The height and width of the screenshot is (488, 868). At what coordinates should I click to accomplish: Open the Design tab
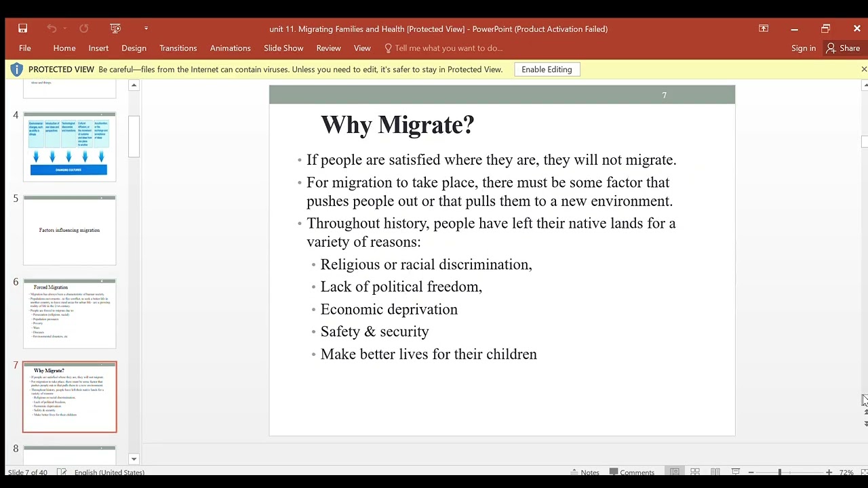coord(134,48)
